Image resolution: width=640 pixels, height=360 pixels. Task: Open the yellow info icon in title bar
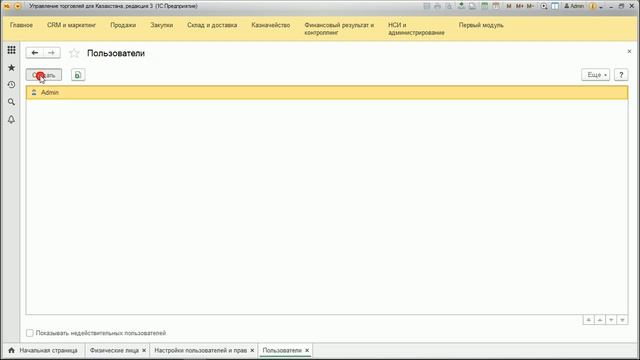click(x=593, y=6)
